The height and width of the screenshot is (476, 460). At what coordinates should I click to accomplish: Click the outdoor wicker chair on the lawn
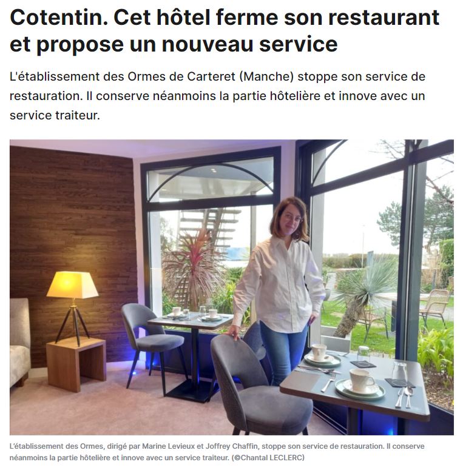pyautogui.click(x=435, y=308)
